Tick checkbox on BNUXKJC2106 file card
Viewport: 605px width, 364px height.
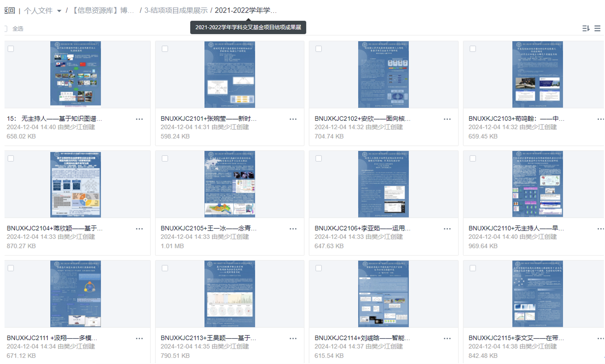[x=319, y=158]
